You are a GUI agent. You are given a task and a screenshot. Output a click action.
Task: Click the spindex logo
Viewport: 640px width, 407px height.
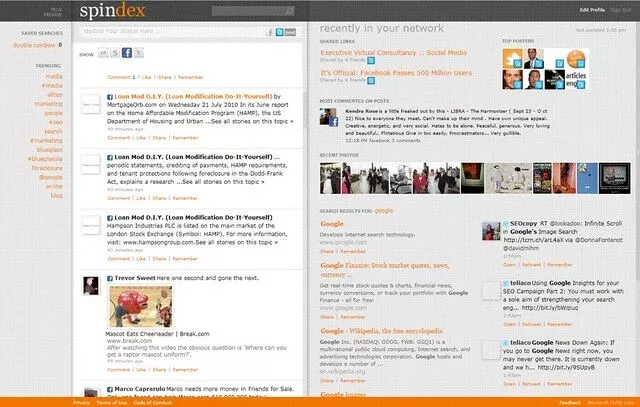112,11
